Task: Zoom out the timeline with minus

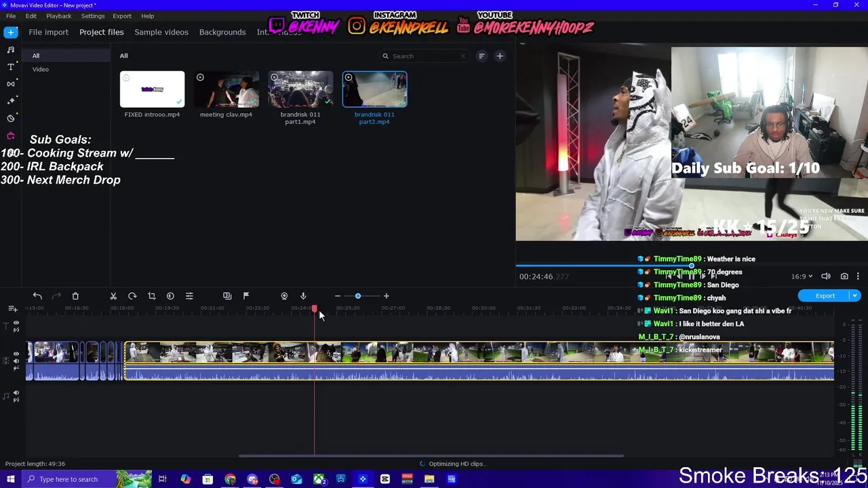Action: tap(337, 296)
